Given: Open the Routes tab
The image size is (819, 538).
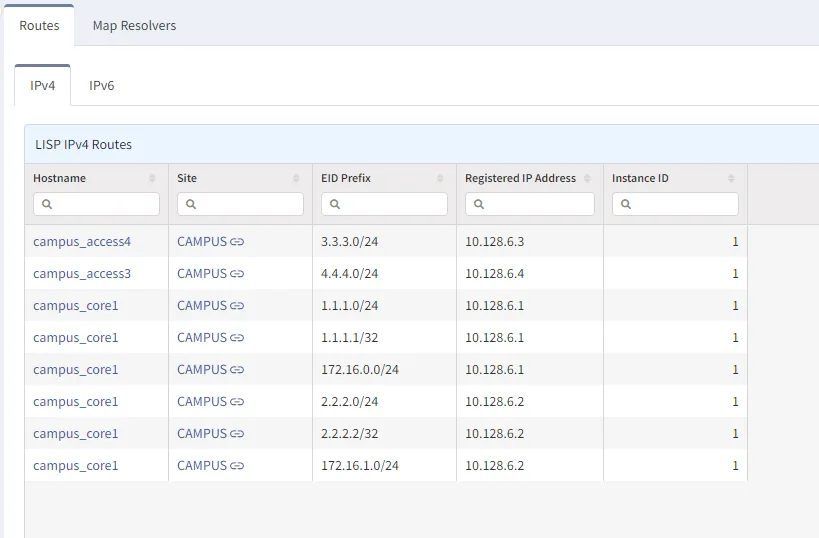Looking at the screenshot, I should (x=39, y=26).
